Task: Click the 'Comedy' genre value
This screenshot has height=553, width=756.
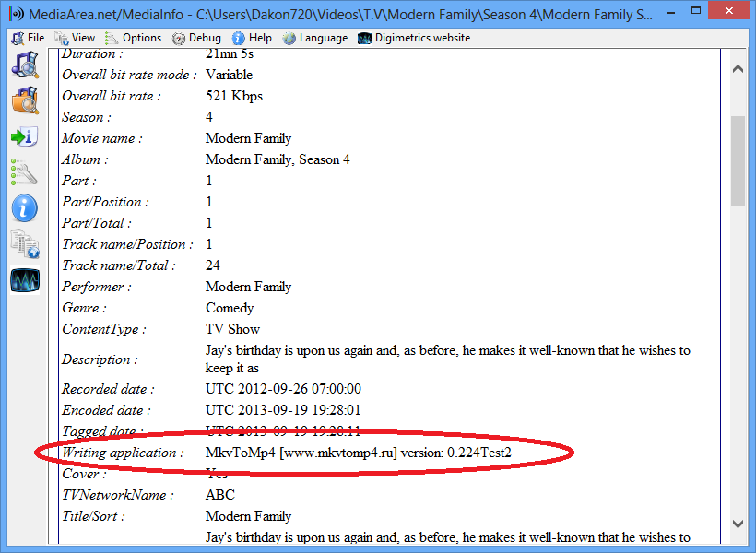Action: click(x=230, y=308)
